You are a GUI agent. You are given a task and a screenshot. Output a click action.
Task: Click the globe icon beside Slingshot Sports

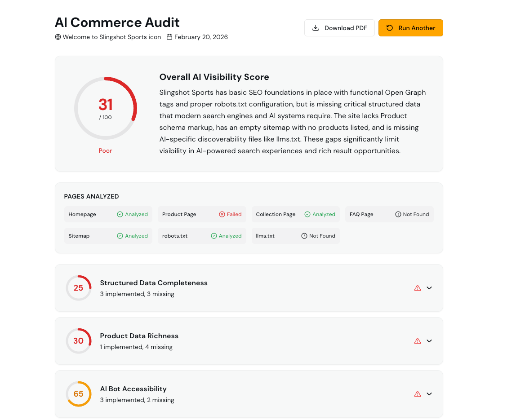point(58,37)
